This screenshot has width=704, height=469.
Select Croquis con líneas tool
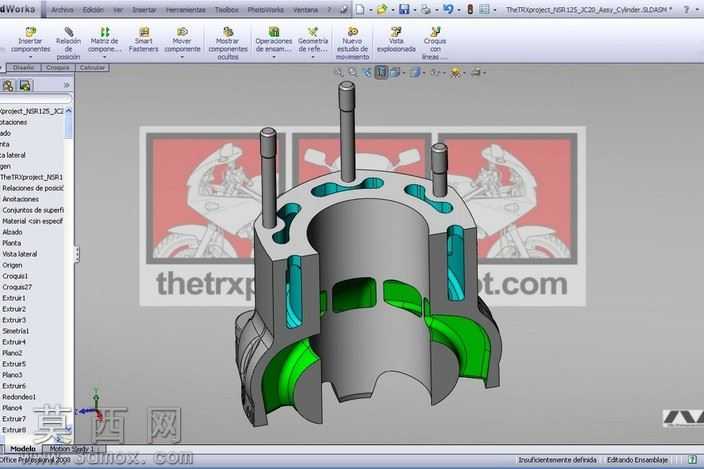(x=435, y=44)
